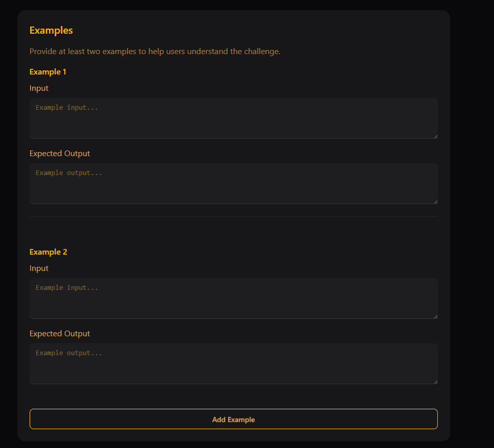Click the Add Example button

[x=233, y=419]
